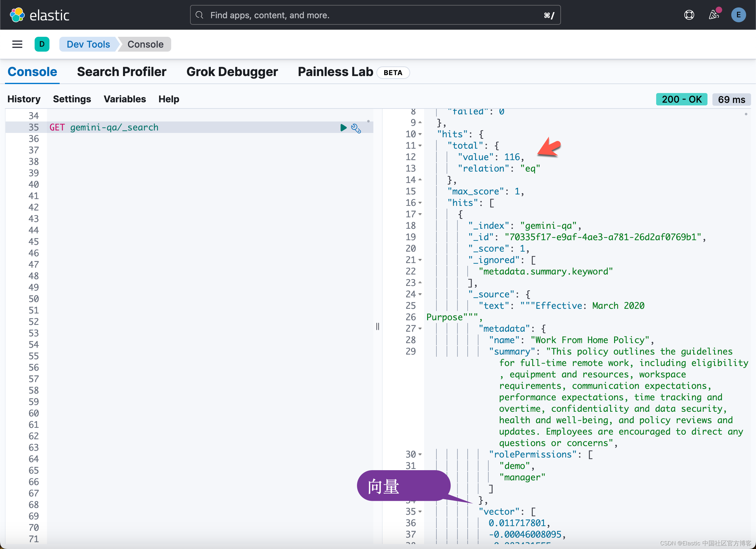Collapse the "hits" object at line 10
Image resolution: width=756 pixels, height=549 pixels.
click(x=420, y=134)
